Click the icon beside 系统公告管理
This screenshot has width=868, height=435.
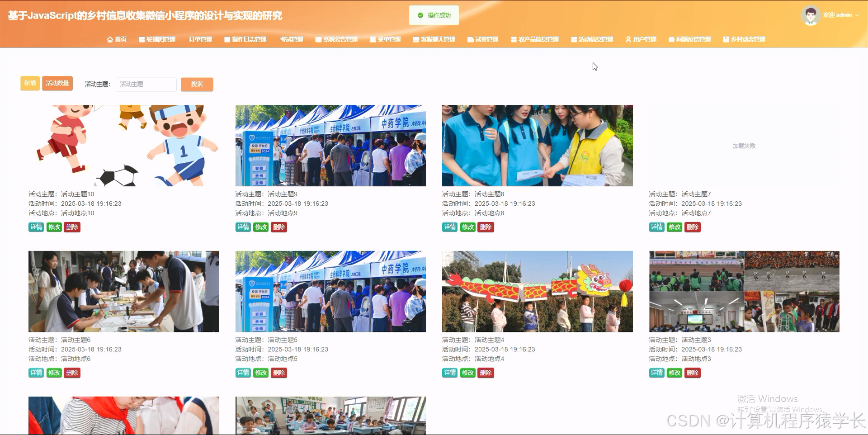click(x=318, y=40)
